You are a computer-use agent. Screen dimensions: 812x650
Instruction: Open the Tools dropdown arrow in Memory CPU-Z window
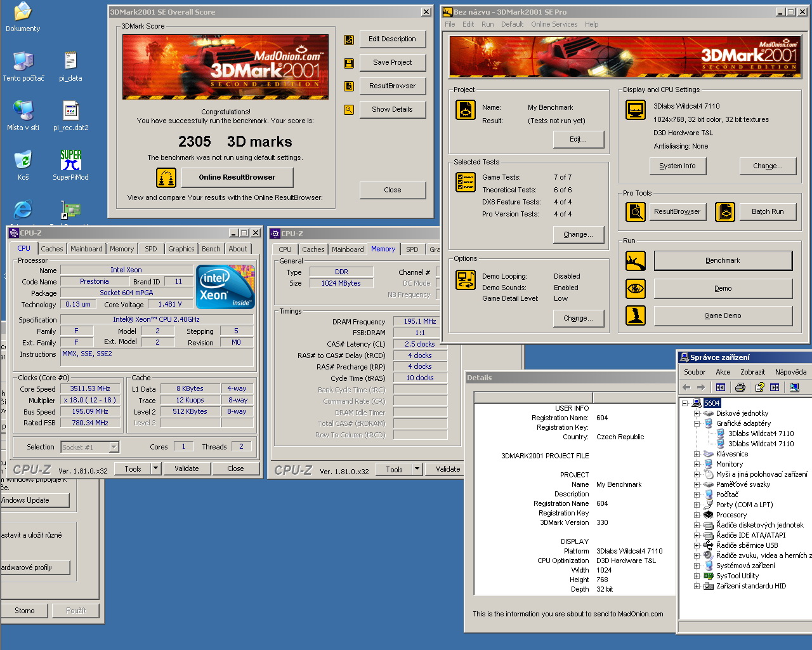click(417, 469)
